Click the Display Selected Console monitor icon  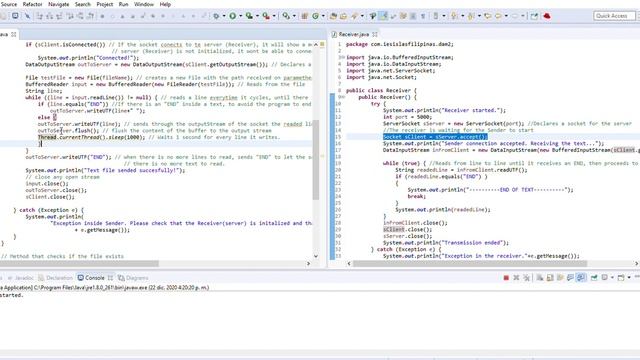pyautogui.click(x=604, y=278)
